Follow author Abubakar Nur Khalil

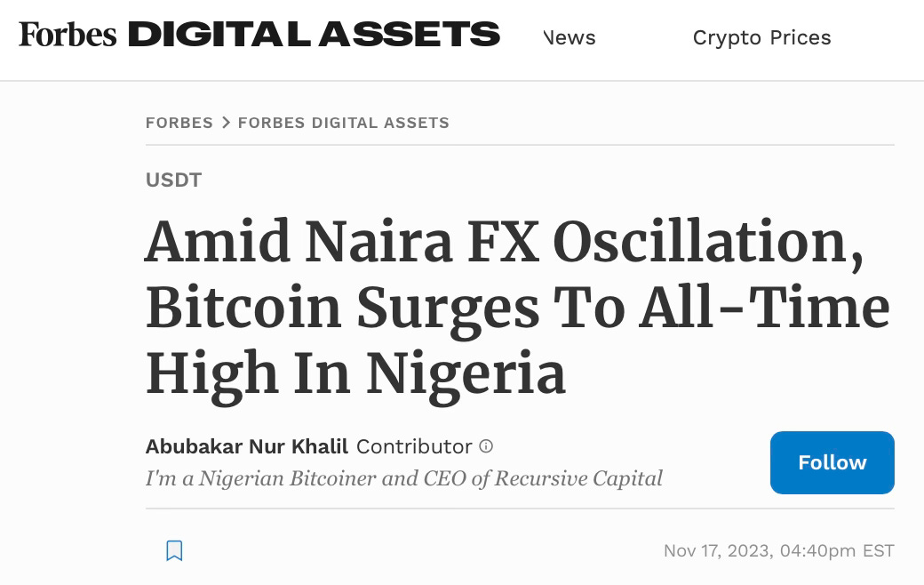click(x=832, y=462)
